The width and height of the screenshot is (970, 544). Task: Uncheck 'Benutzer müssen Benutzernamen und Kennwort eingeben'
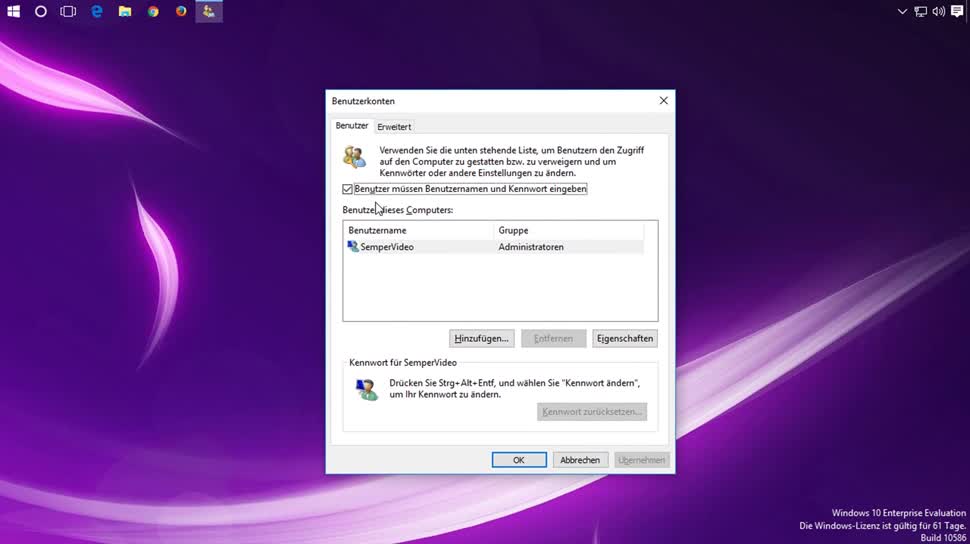click(x=347, y=189)
